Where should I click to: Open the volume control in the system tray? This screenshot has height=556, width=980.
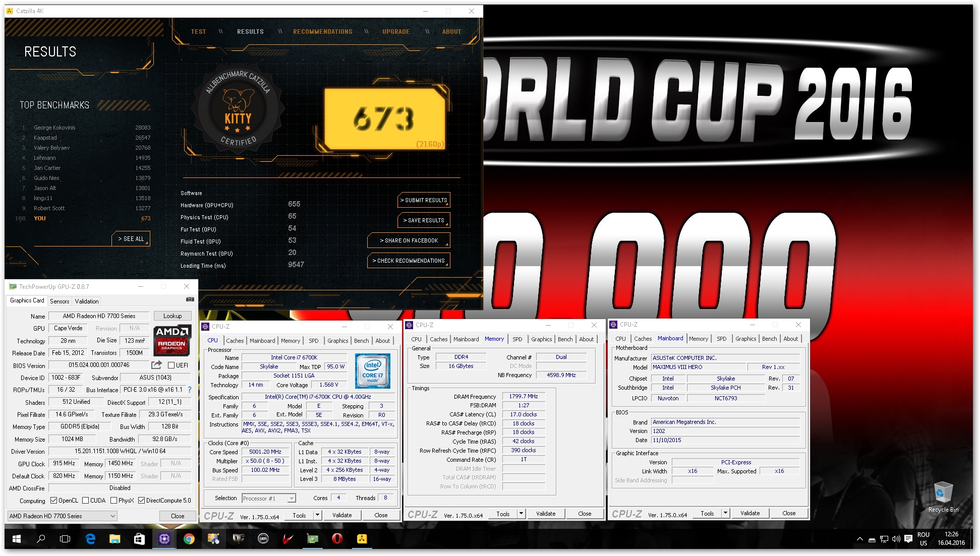[896, 539]
